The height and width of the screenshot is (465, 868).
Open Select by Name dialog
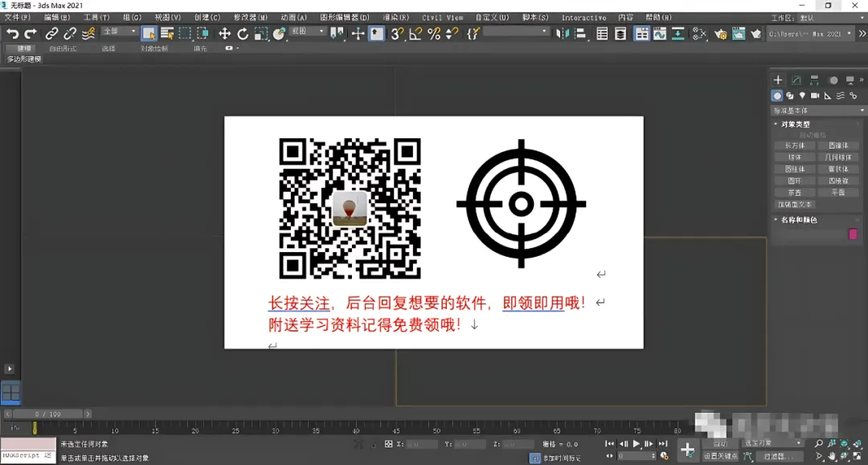tap(167, 34)
